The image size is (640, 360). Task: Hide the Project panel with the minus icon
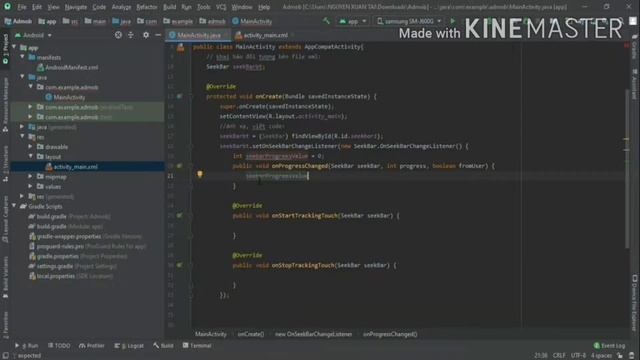[x=158, y=35]
